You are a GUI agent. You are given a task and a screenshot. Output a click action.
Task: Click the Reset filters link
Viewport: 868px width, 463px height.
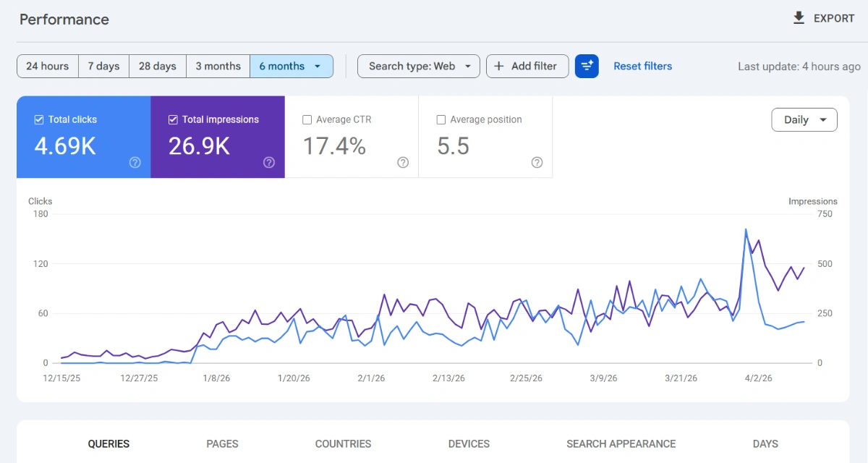click(642, 66)
